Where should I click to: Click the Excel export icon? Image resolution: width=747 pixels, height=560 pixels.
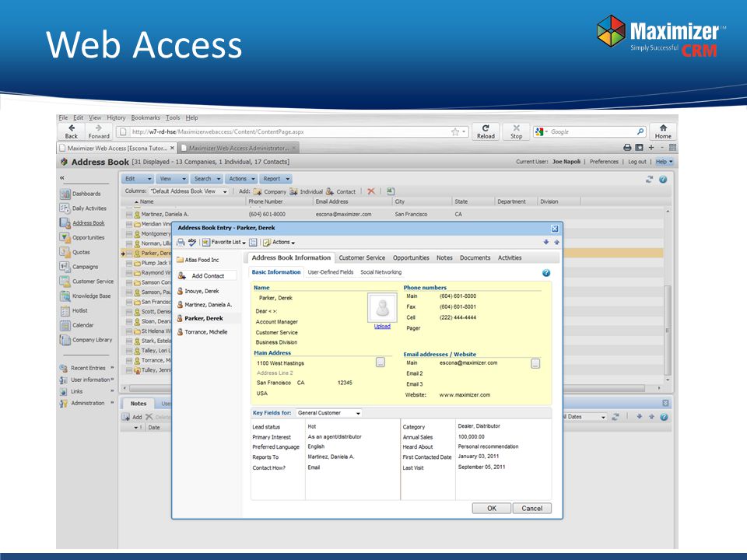[x=390, y=191]
